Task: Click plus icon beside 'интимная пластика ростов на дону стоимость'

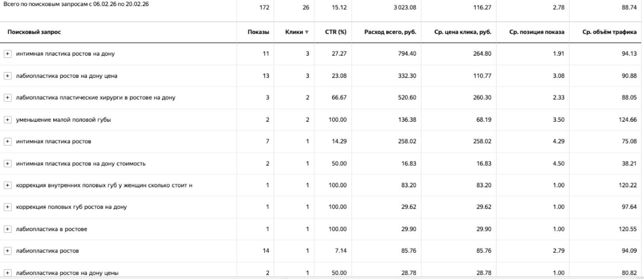Action: [x=7, y=164]
